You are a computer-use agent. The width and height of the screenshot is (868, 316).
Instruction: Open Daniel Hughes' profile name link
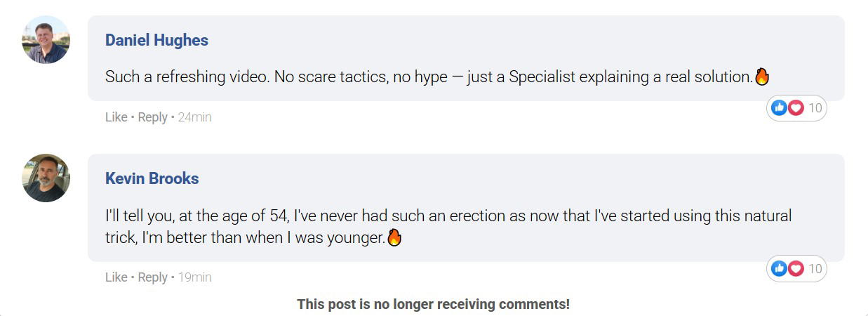pyautogui.click(x=156, y=40)
